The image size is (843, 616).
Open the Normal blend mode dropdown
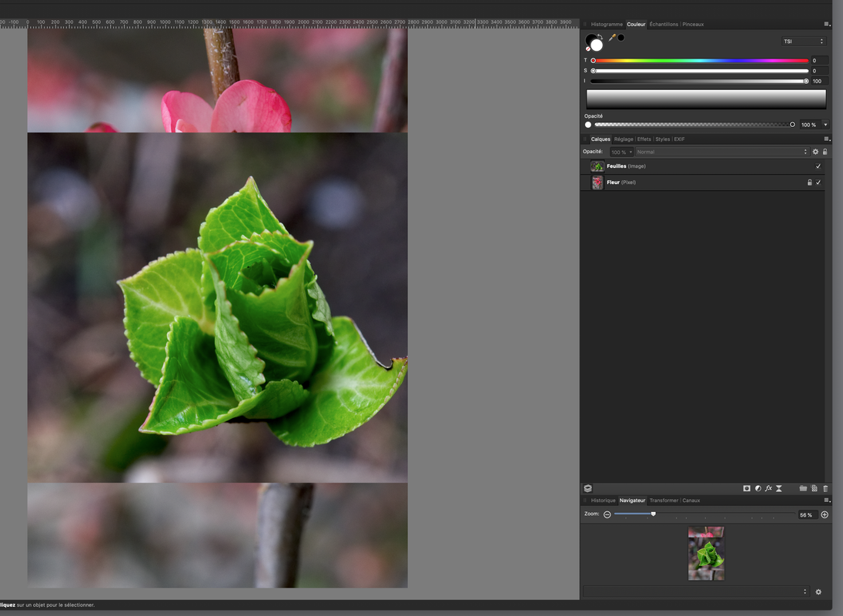722,152
